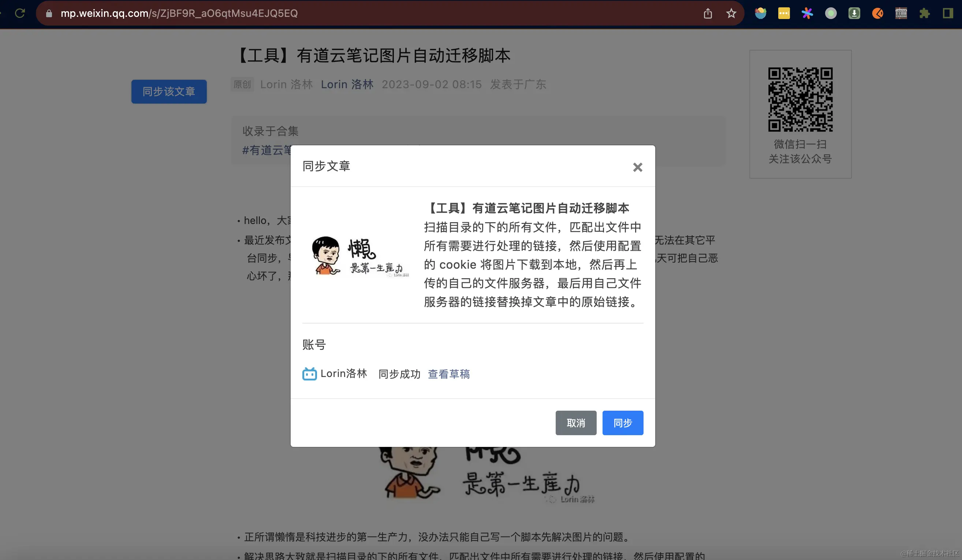Click the WeChat QR code image
Screen dimensions: 962x560
800,100
